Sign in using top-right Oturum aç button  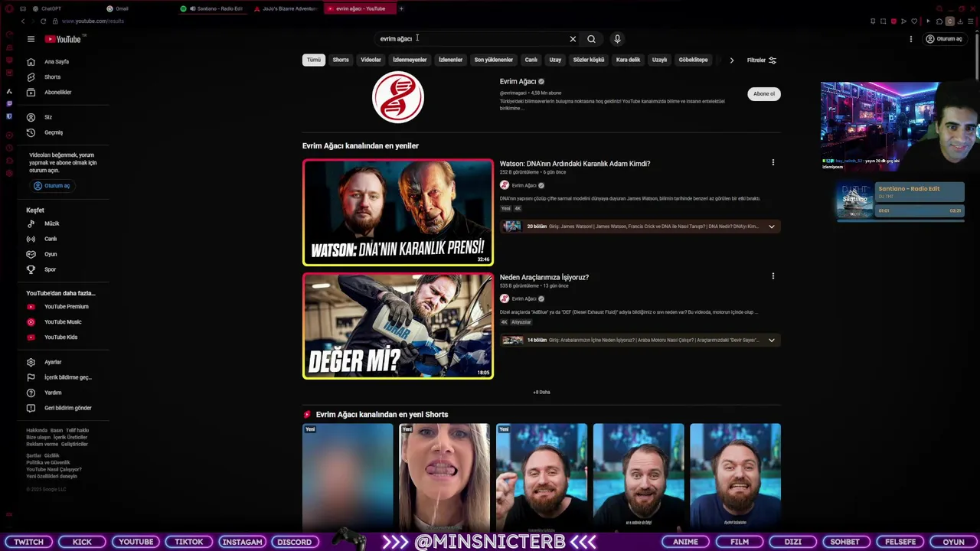pos(945,39)
